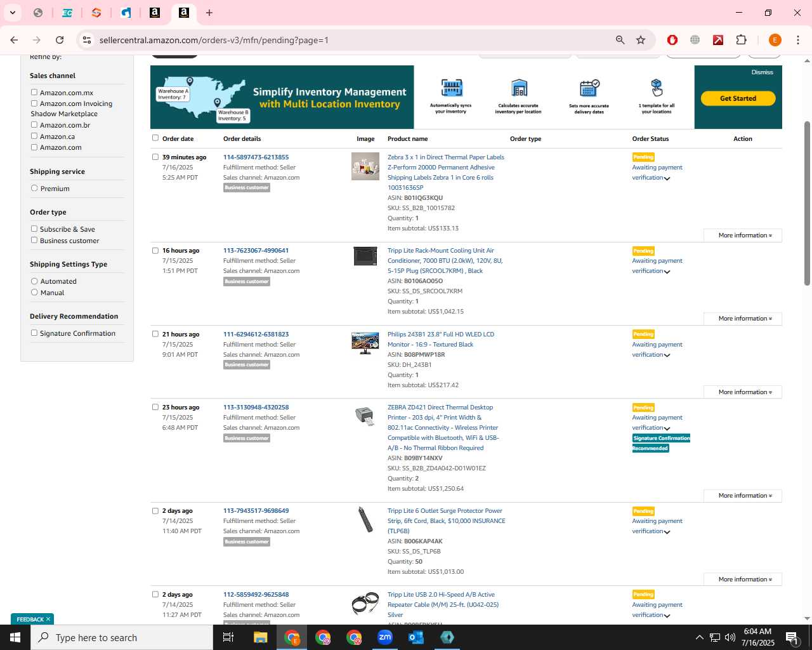
Task: Switch to the globe icon tab
Action: [x=38, y=13]
